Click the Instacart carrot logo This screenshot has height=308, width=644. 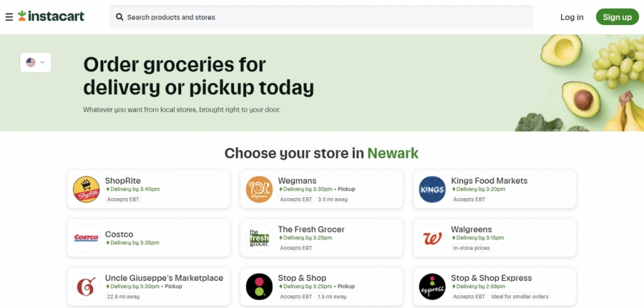click(22, 16)
